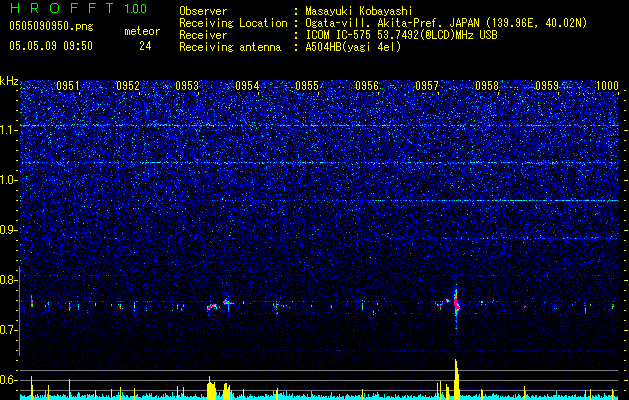Click the 1000 time marker
Viewport: 629px width, 400px height.
[607, 86]
